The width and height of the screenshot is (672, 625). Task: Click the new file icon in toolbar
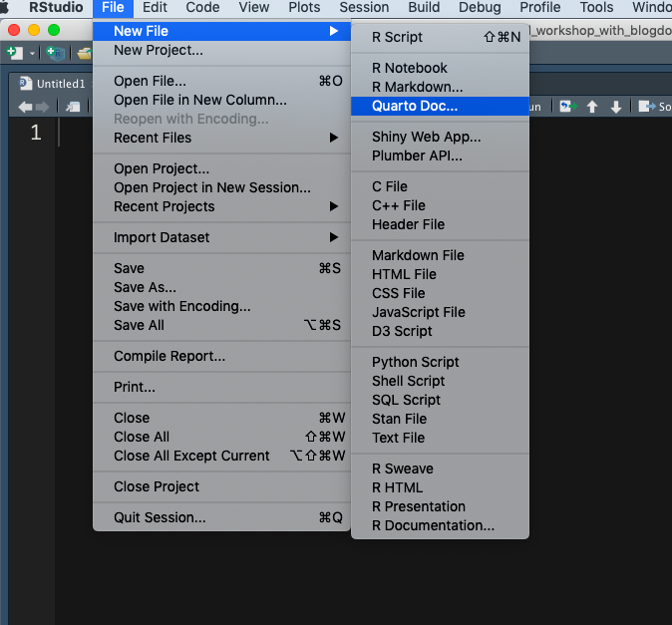[15, 53]
